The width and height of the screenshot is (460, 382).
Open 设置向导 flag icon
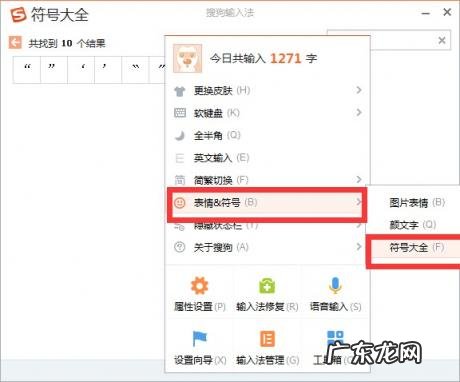199,339
